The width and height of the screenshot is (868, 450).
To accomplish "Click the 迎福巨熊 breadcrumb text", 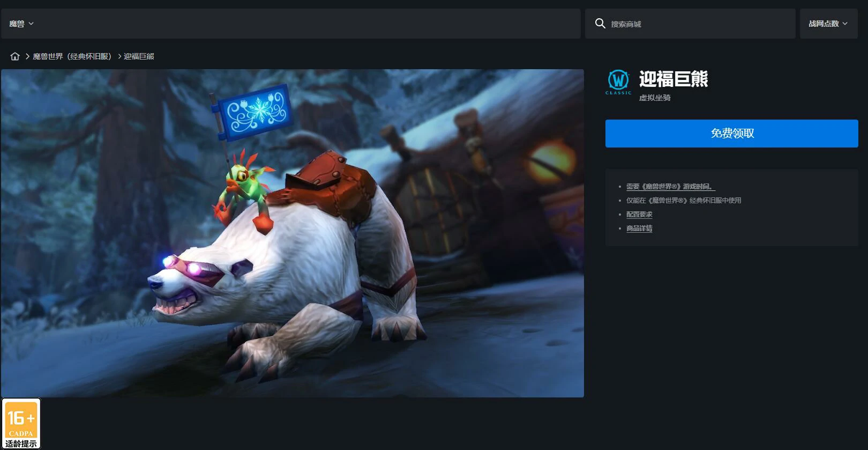I will click(139, 56).
